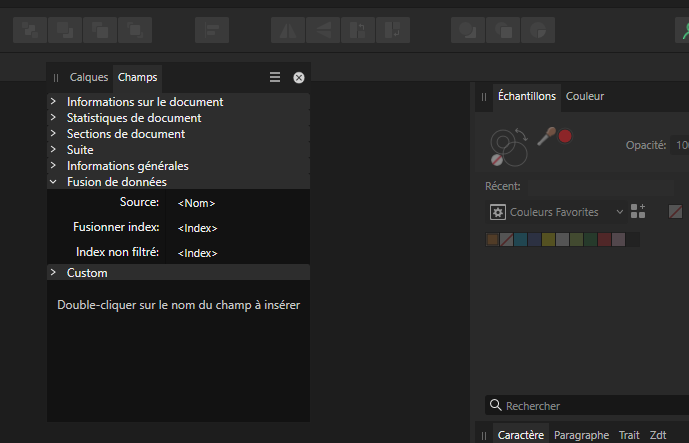
Task: Click the Flip Vertical toolbar icon
Action: click(x=323, y=30)
